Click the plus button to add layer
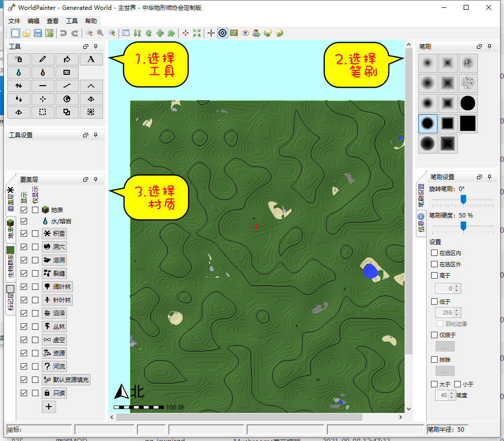 click(x=48, y=407)
